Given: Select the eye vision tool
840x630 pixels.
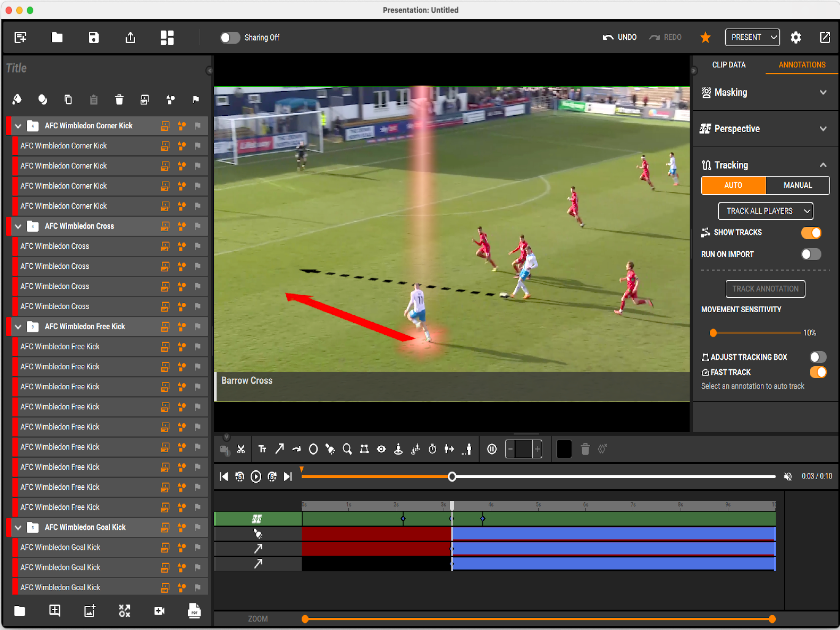Looking at the screenshot, I should (381, 449).
